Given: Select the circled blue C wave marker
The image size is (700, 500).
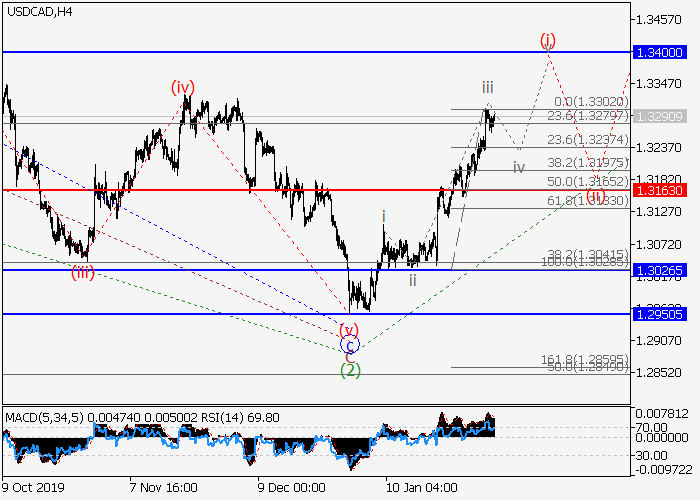Looking at the screenshot, I should coord(348,347).
